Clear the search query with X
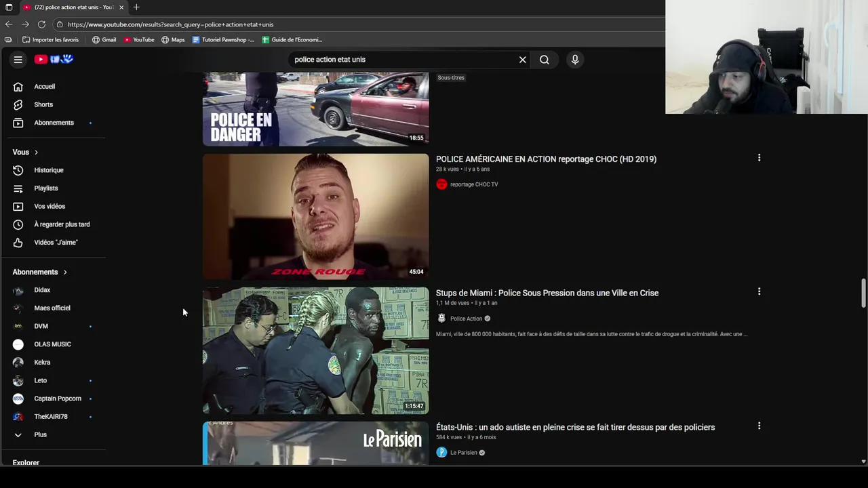The width and height of the screenshot is (868, 488). point(522,60)
